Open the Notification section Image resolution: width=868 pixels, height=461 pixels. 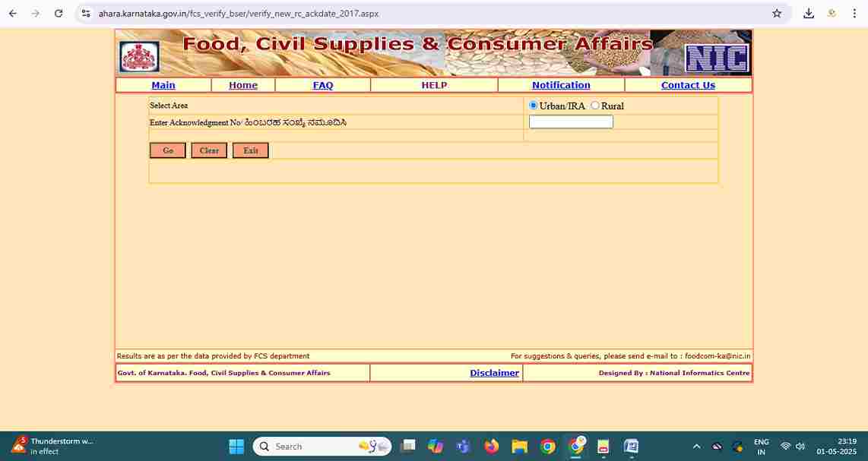[x=561, y=84]
